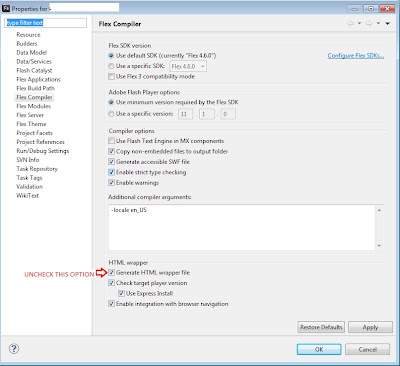Open the view menu triangle in header
The height and width of the screenshot is (366, 400).
pyautogui.click(x=387, y=23)
